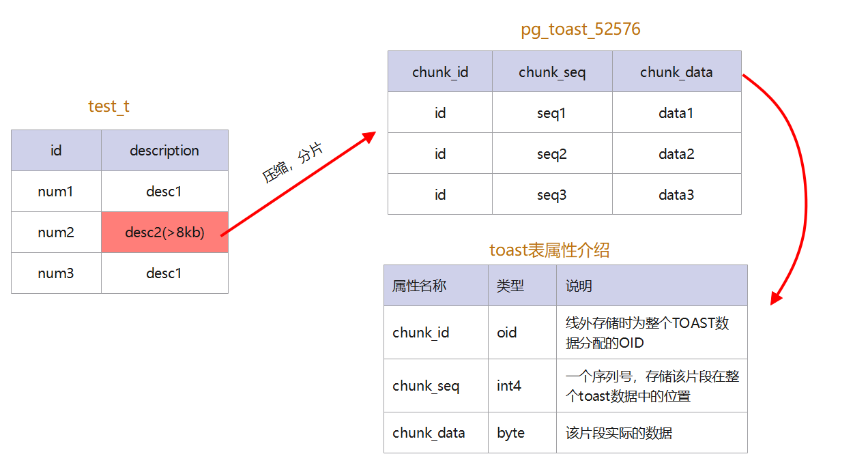Select the data2 cell
Image resolution: width=868 pixels, height=467 pixels.
[x=676, y=153]
